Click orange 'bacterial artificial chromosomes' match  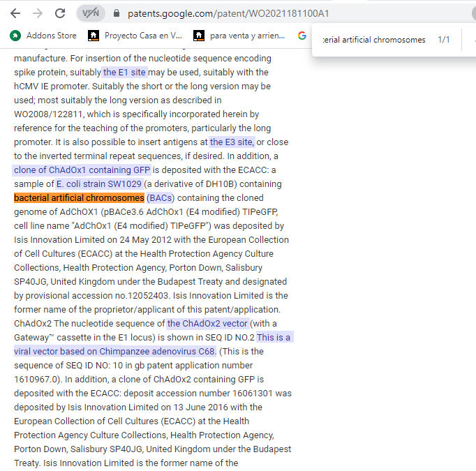[x=79, y=198]
